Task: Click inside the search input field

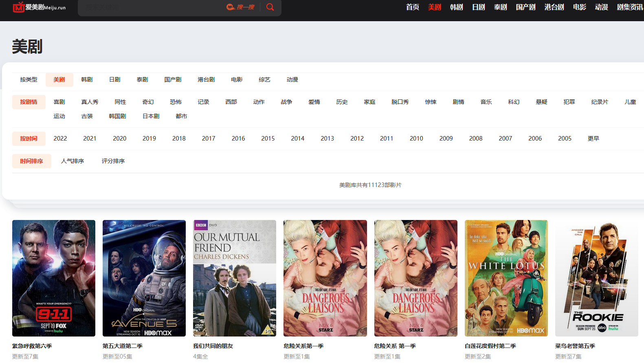Action: tap(151, 7)
